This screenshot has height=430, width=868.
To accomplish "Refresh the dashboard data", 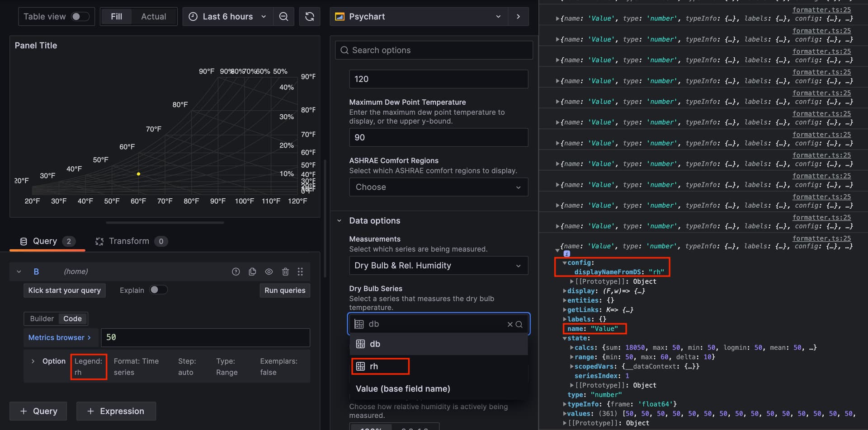I will (x=310, y=16).
